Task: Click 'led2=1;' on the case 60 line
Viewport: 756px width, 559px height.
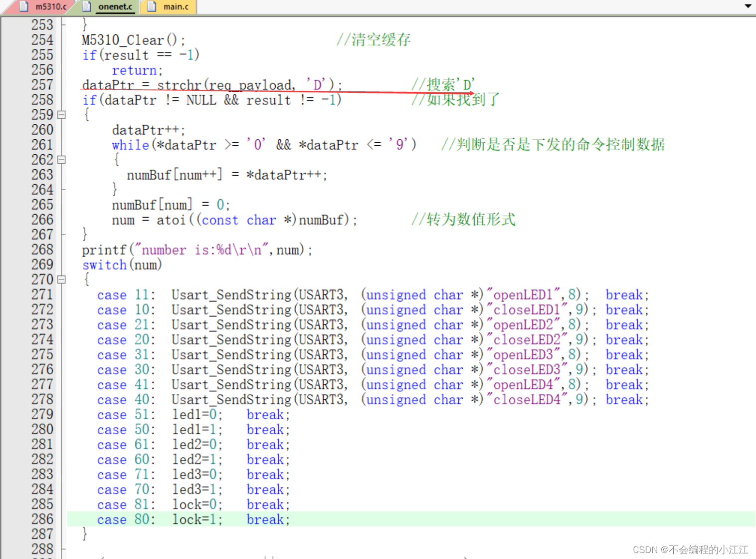Action: coord(197,460)
